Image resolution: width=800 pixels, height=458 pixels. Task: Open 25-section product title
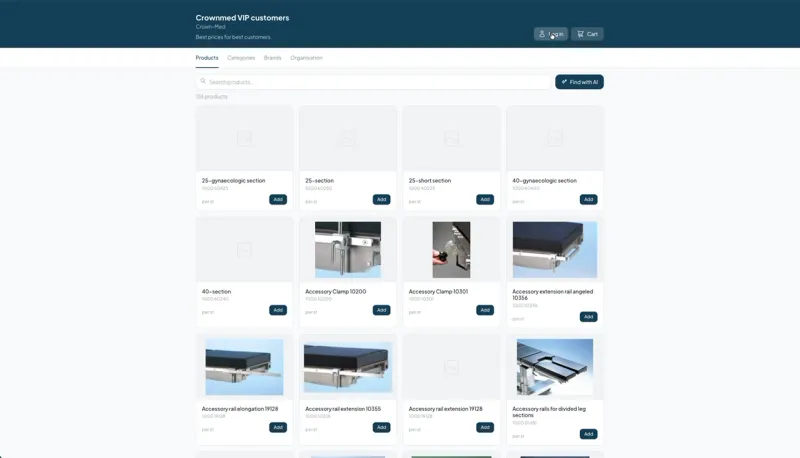(x=319, y=181)
